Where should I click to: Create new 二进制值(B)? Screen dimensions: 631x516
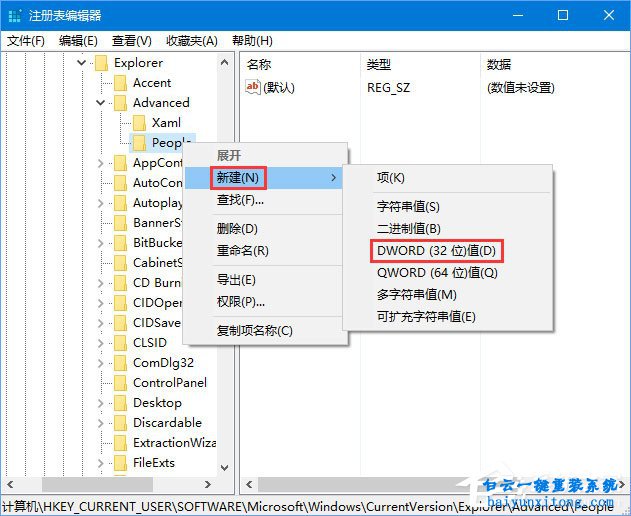coord(408,229)
